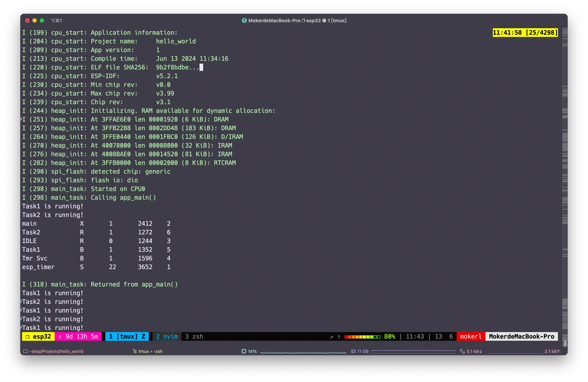
Task: Click the session icon in yellow esp32 segment
Action: (x=28, y=337)
